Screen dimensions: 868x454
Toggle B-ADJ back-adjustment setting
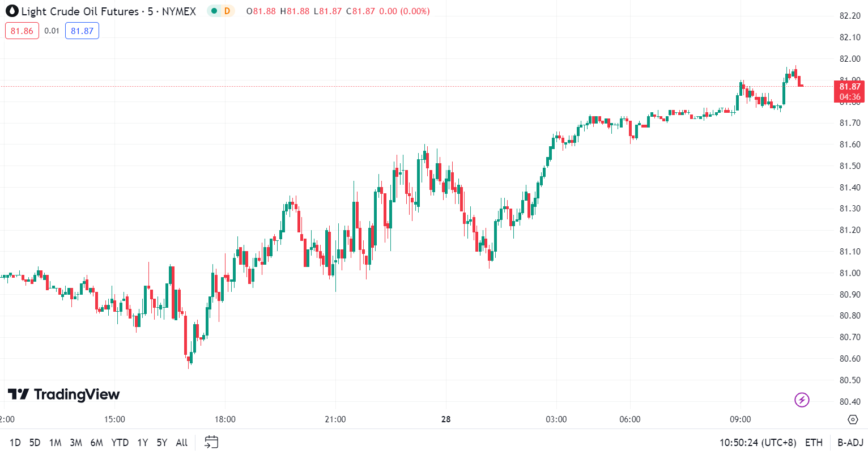850,443
